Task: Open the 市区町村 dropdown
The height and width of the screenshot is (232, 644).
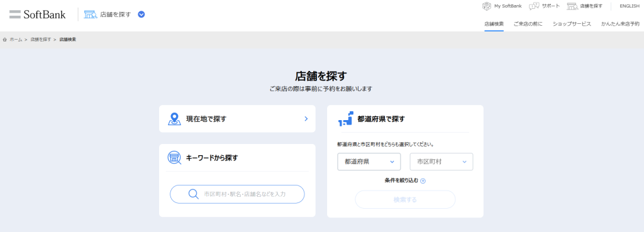Action: pyautogui.click(x=441, y=162)
